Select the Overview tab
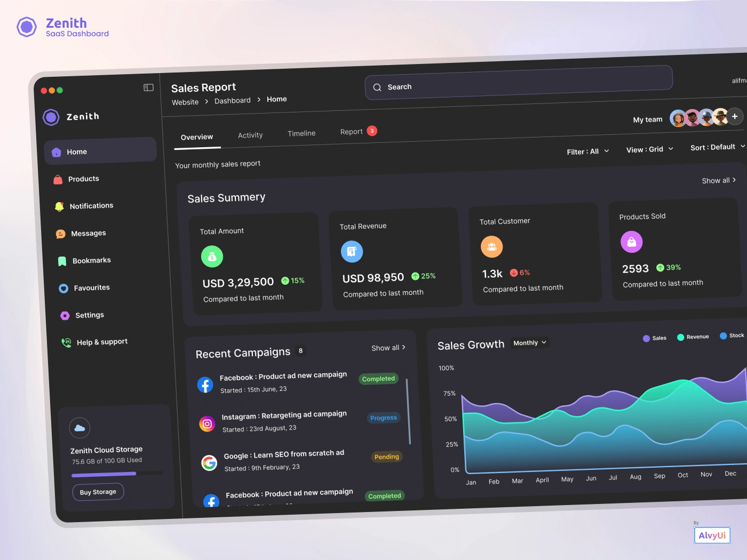747x560 pixels. 197,137
